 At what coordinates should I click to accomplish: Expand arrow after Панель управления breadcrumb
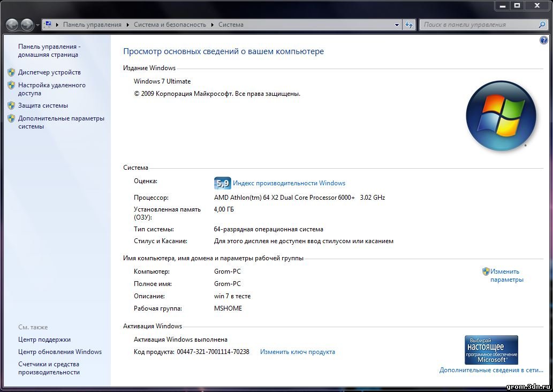pos(127,25)
